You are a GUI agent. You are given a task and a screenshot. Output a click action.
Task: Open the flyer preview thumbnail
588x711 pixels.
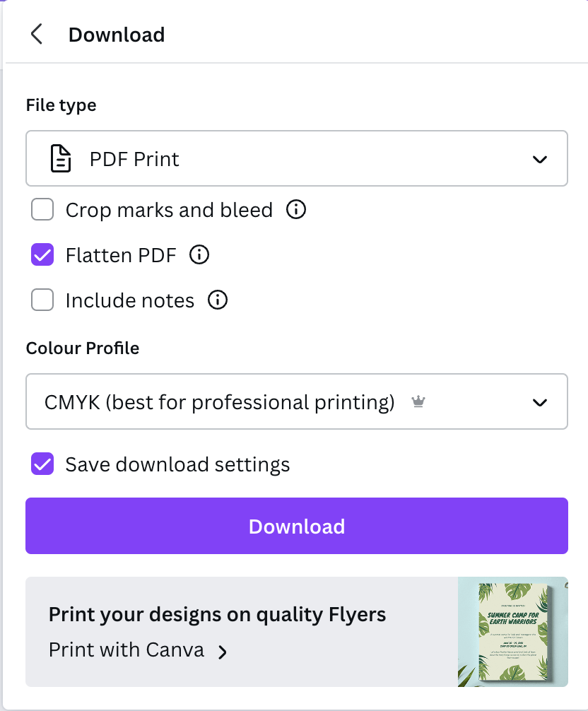(513, 632)
